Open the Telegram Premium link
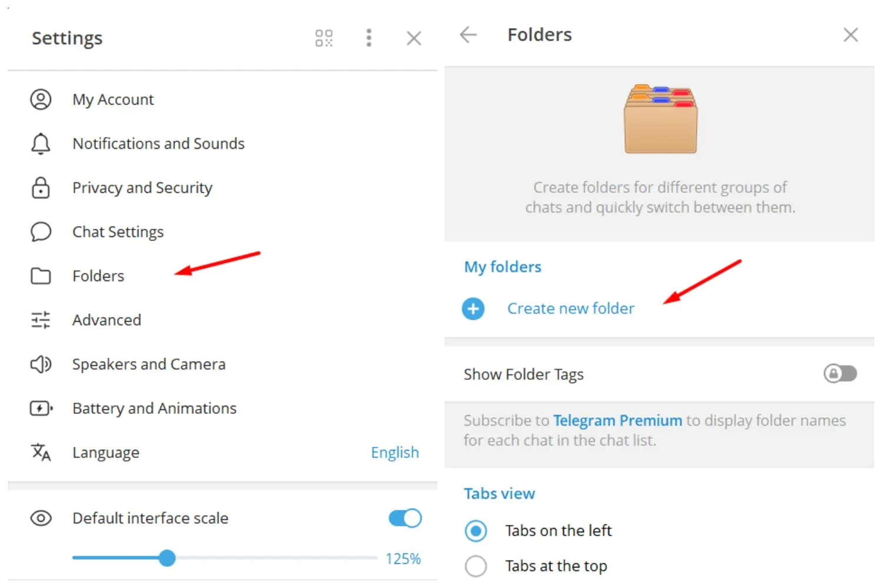Image resolution: width=882 pixels, height=588 pixels. click(x=617, y=420)
